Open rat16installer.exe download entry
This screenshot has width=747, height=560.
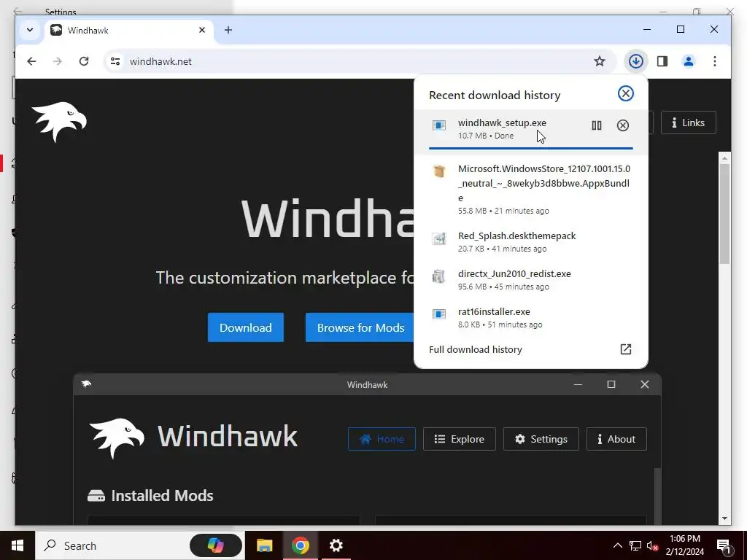[x=531, y=318]
